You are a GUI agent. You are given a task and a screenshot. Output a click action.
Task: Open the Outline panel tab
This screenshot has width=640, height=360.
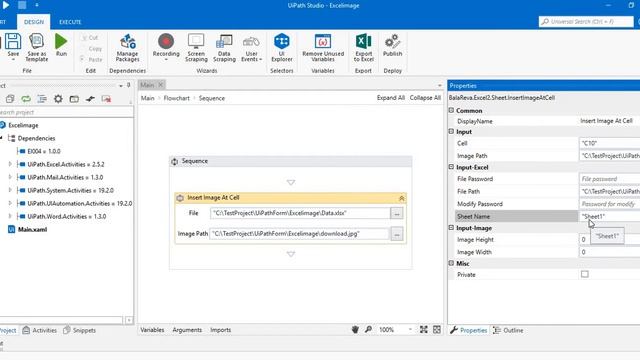pos(508,330)
